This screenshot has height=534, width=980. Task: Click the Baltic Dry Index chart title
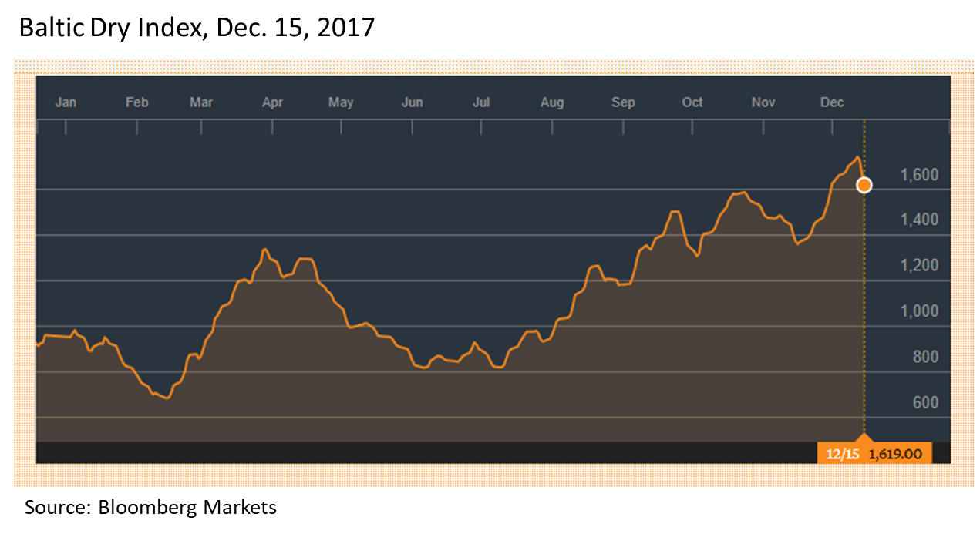coord(197,29)
